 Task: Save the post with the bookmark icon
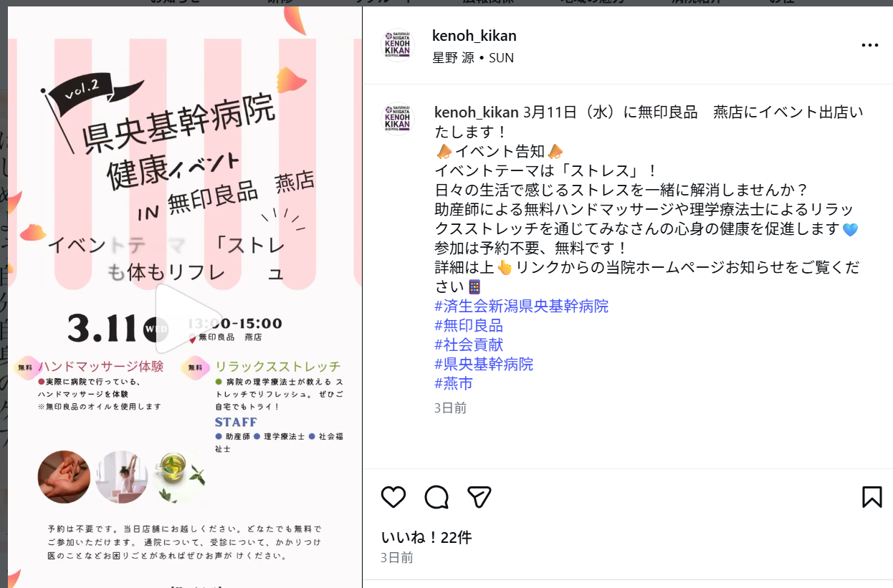point(871,497)
